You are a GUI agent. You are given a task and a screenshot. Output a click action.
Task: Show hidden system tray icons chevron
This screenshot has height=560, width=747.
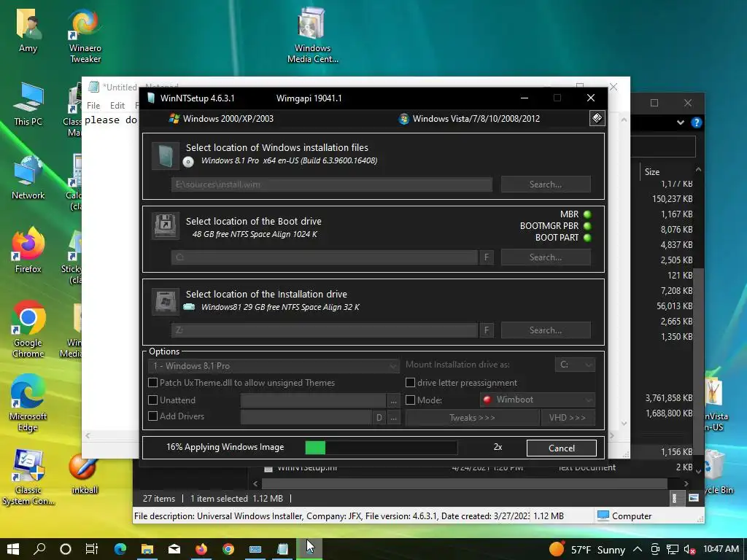click(638, 550)
